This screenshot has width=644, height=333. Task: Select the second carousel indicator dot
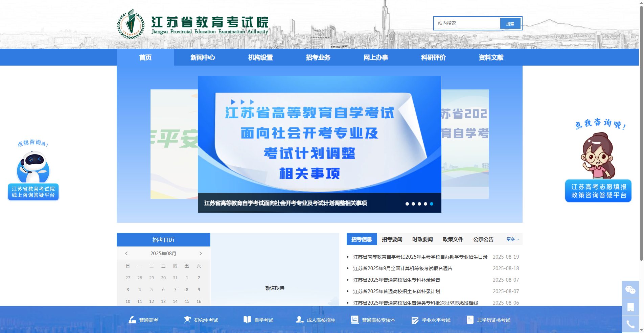(413, 204)
